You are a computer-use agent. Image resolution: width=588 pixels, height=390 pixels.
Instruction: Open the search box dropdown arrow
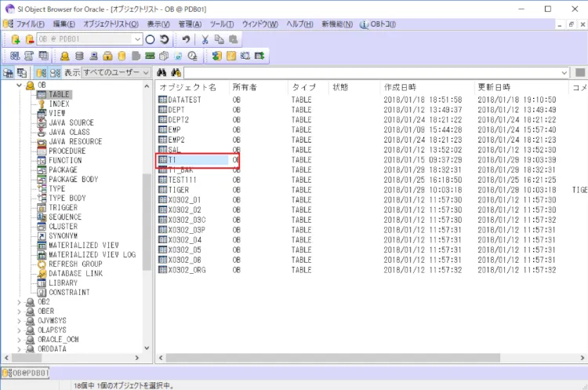564,72
